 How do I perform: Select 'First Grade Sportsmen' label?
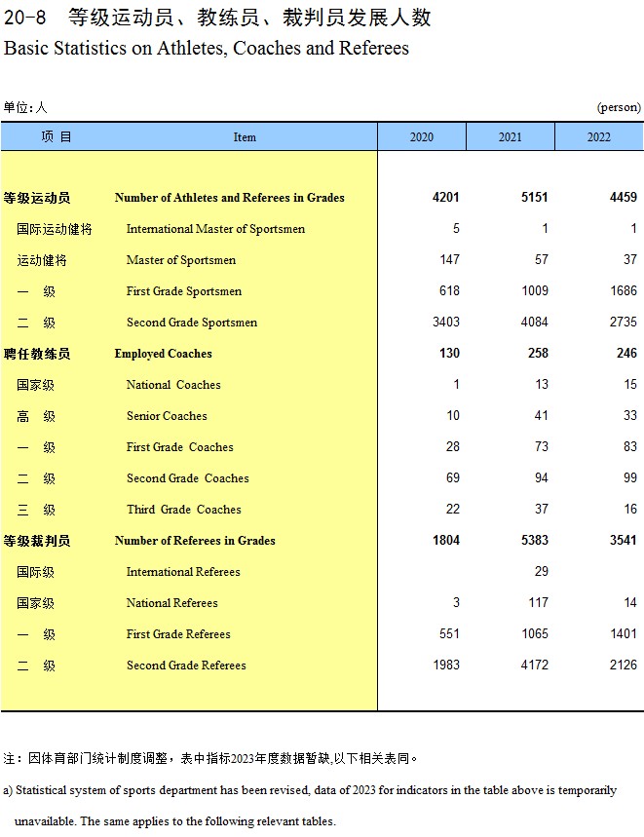(184, 291)
